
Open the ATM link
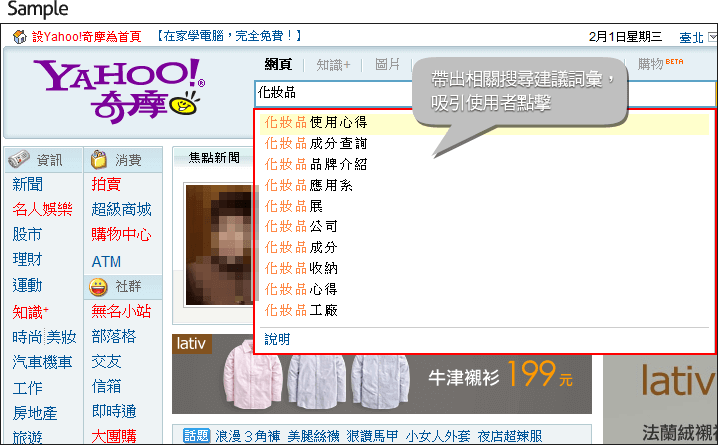[x=106, y=261]
